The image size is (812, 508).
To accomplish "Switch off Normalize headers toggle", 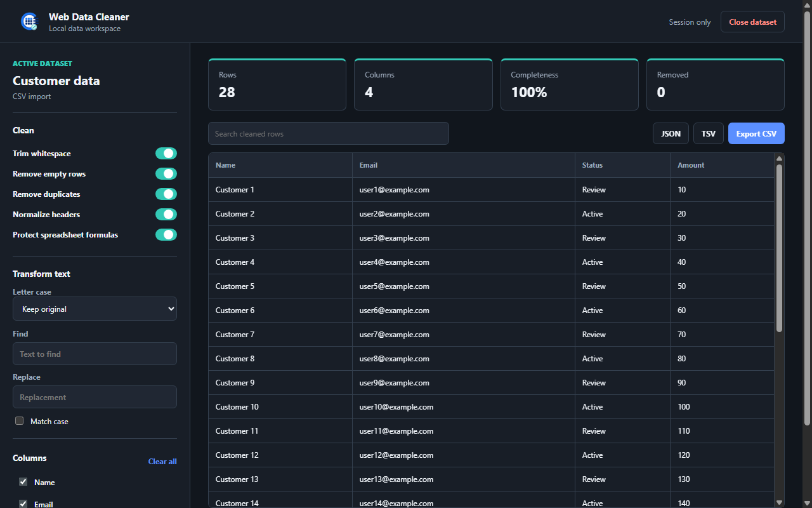I will [166, 215].
